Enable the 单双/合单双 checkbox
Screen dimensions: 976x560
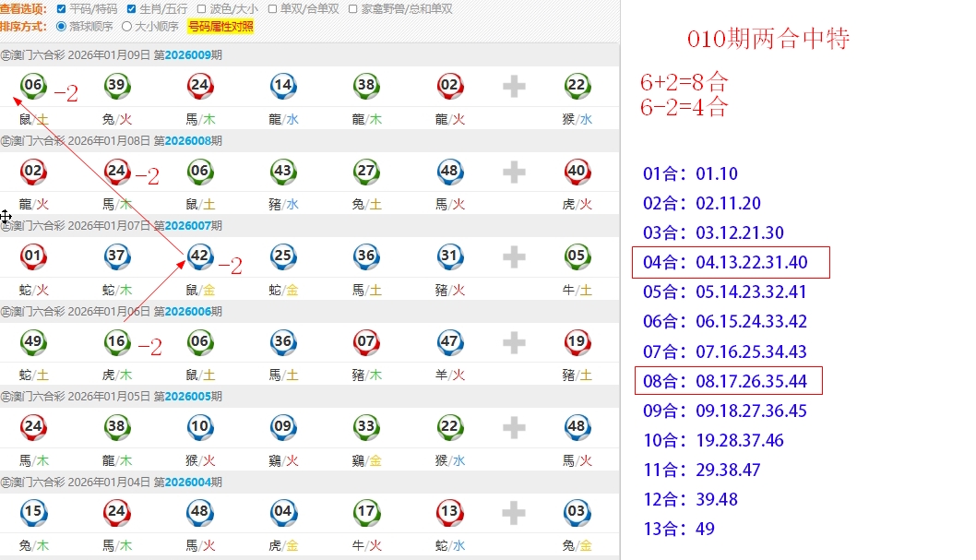pyautogui.click(x=273, y=9)
